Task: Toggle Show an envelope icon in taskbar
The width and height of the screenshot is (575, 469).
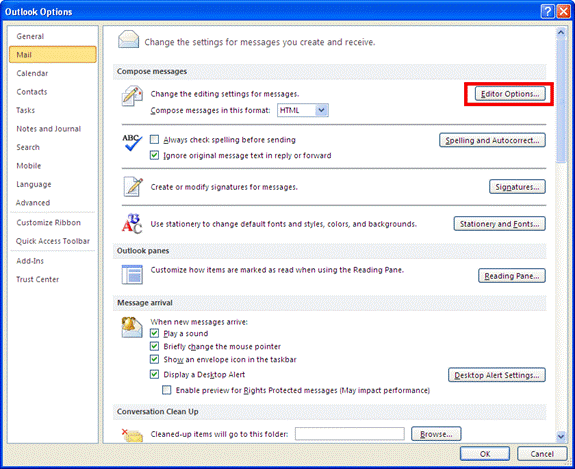Action: (154, 359)
